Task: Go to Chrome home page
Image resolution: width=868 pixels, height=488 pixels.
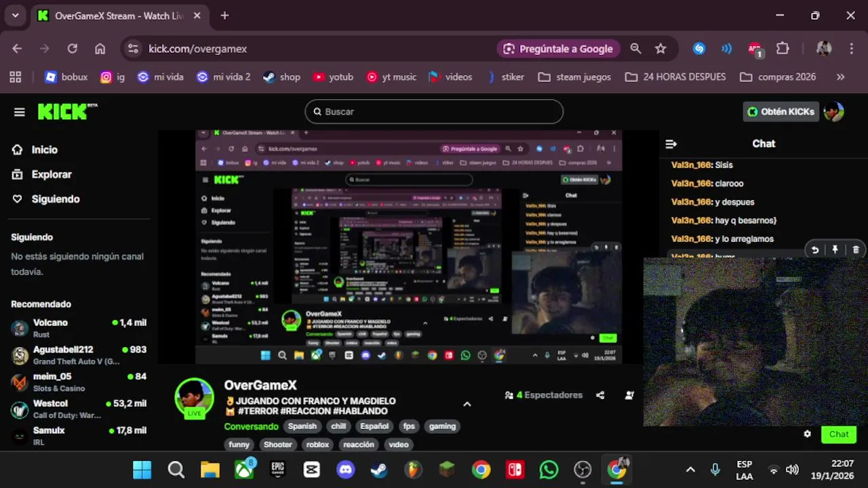Action: (100, 49)
